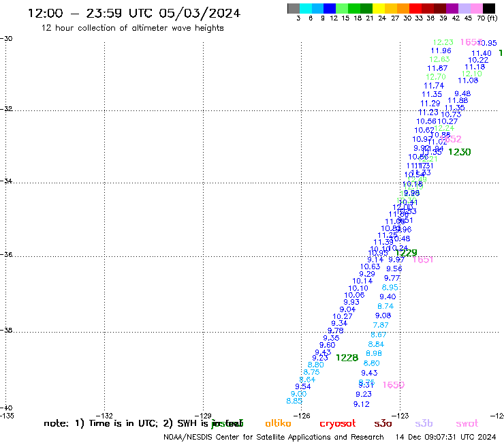The image size is (504, 443).
Task: Click the -132 longitude axis label
Action: (104, 416)
